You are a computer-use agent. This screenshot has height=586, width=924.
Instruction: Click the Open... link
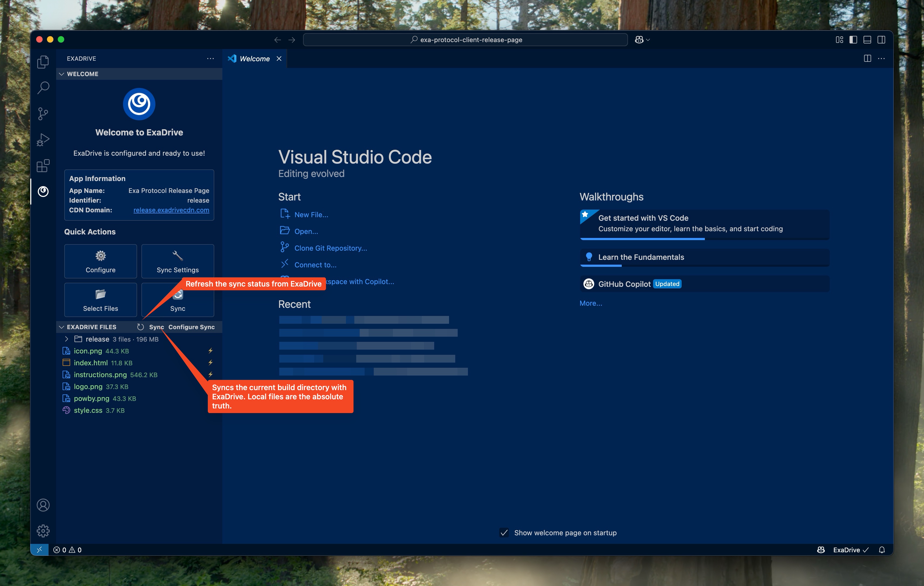click(306, 231)
